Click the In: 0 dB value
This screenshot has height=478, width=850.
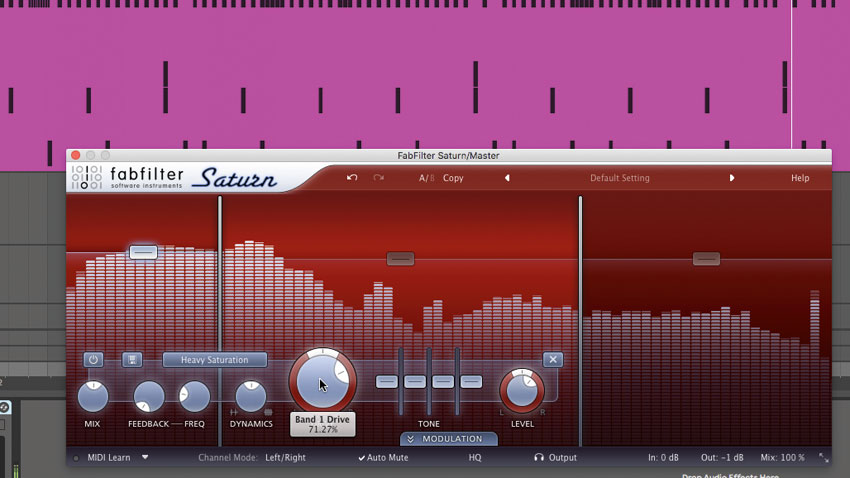point(664,457)
